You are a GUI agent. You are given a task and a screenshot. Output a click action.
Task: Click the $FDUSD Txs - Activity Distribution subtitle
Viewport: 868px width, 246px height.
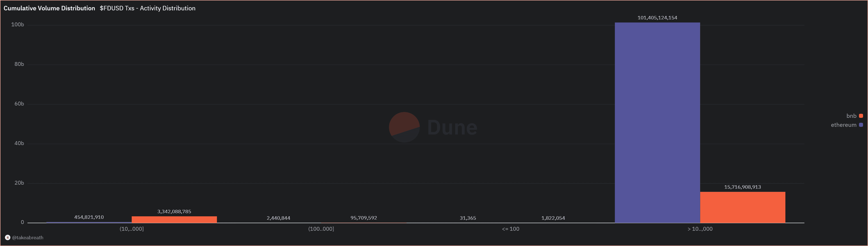[x=147, y=8]
